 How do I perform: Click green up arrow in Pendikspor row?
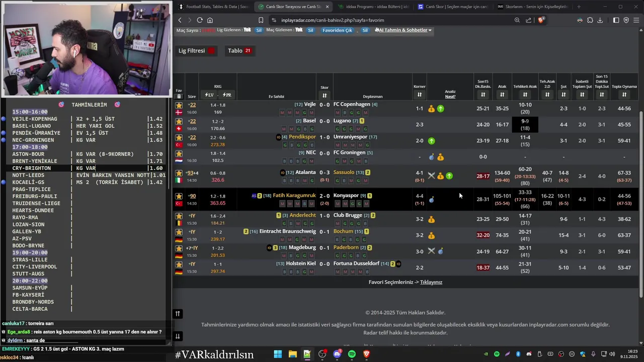coord(431,141)
